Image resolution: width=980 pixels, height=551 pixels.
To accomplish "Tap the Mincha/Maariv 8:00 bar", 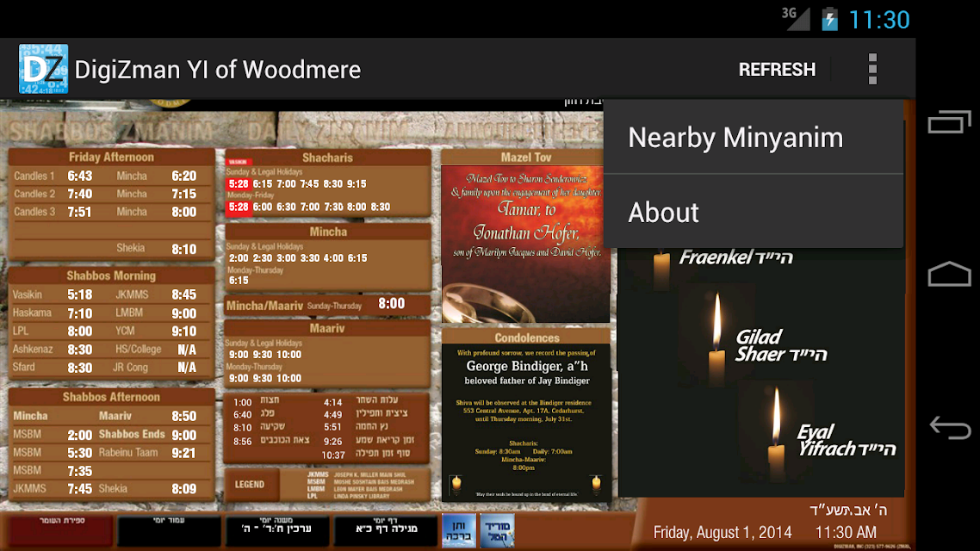I will pos(327,305).
